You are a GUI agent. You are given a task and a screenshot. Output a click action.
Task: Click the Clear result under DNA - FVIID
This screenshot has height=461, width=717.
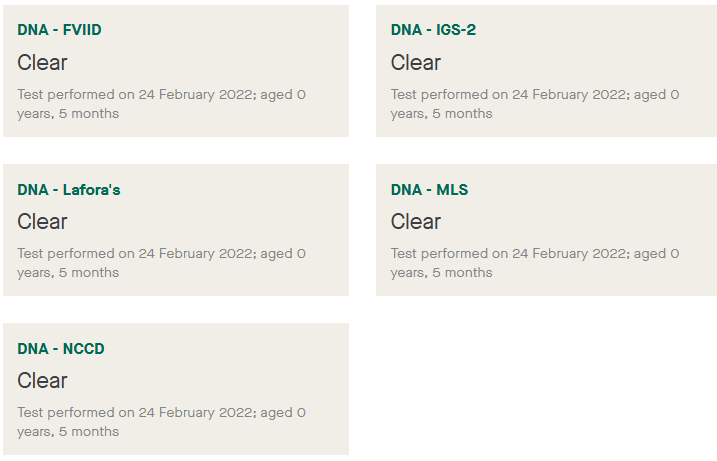pos(42,63)
